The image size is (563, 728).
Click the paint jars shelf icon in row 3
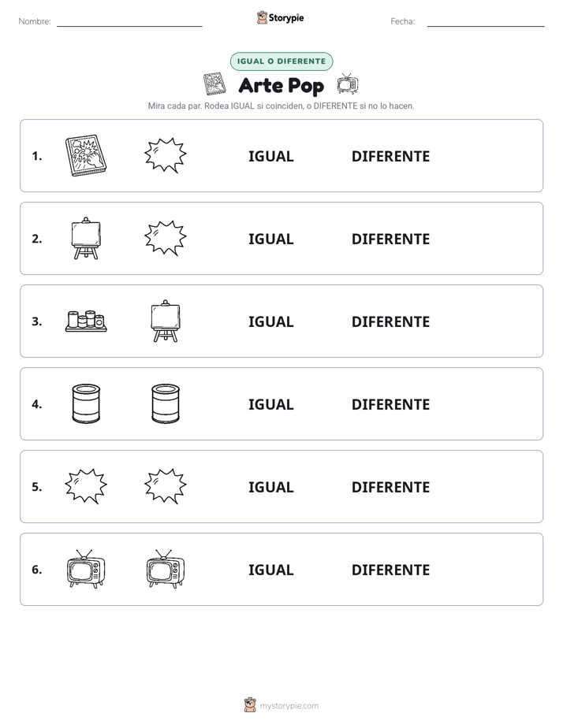pos(86,321)
